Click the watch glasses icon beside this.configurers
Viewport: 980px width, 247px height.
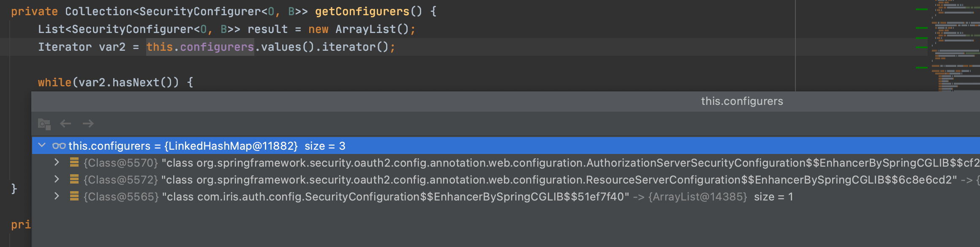[59, 145]
